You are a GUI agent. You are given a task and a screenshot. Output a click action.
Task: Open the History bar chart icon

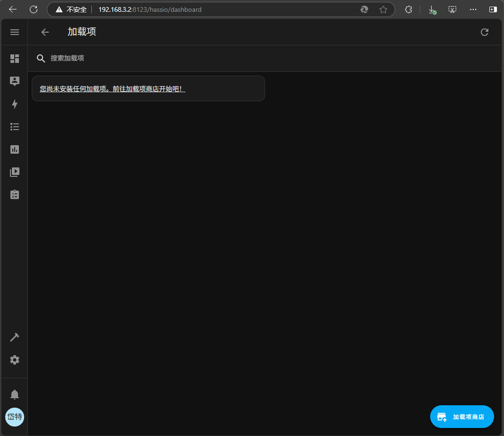15,149
